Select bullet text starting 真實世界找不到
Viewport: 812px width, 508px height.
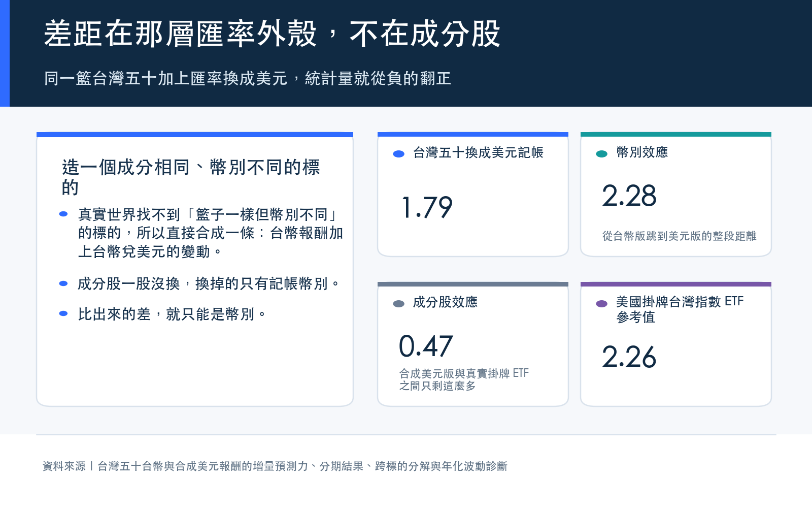click(x=211, y=233)
